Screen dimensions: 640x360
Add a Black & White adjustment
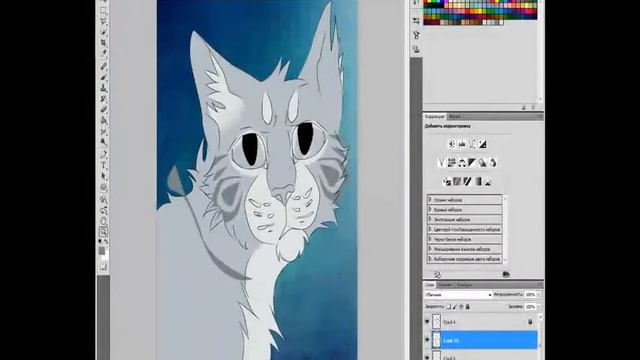472,162
